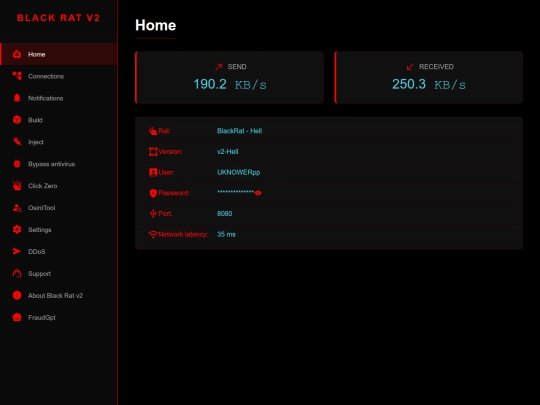This screenshot has height=405, width=540.
Task: Open Connections via its network icon
Action: (17, 76)
